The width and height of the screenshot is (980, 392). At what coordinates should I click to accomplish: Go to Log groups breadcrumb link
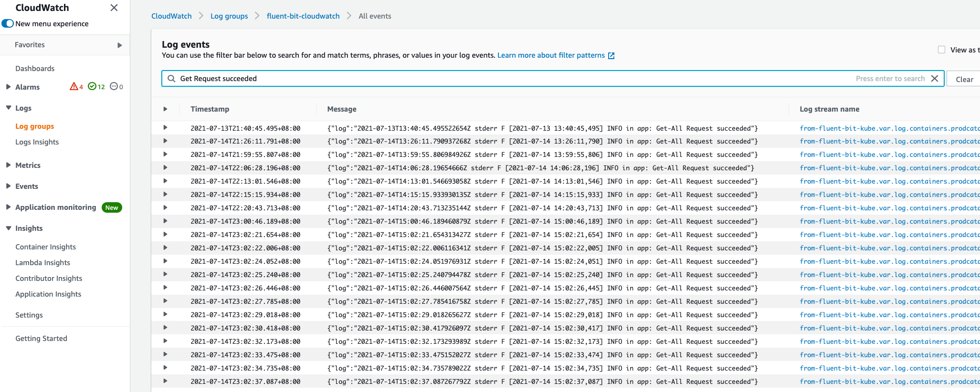click(x=229, y=16)
